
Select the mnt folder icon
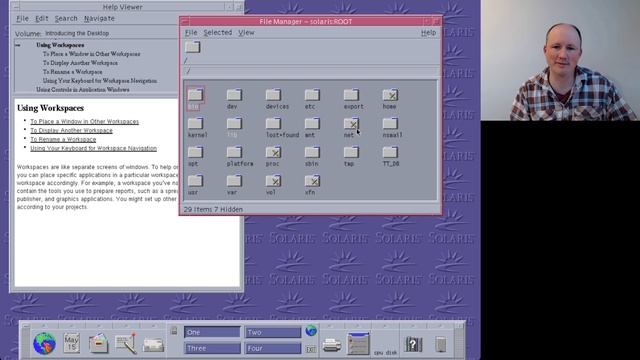(x=312, y=124)
